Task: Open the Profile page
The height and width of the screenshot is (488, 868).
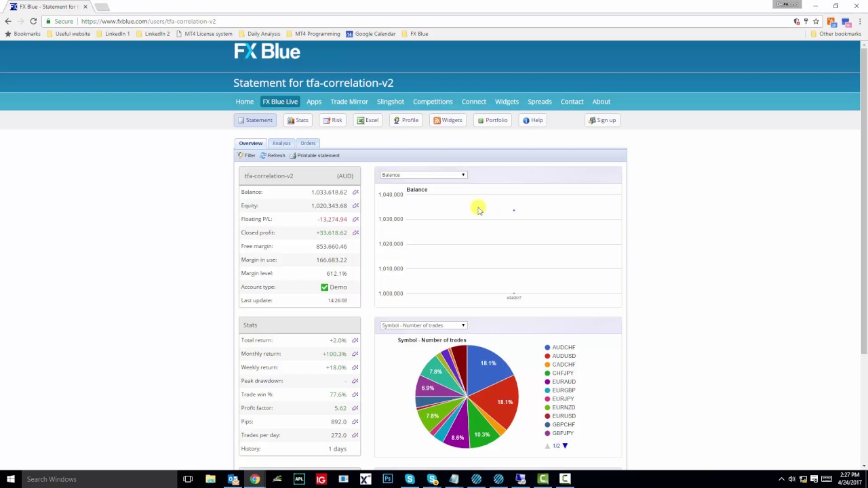Action: tap(406, 120)
